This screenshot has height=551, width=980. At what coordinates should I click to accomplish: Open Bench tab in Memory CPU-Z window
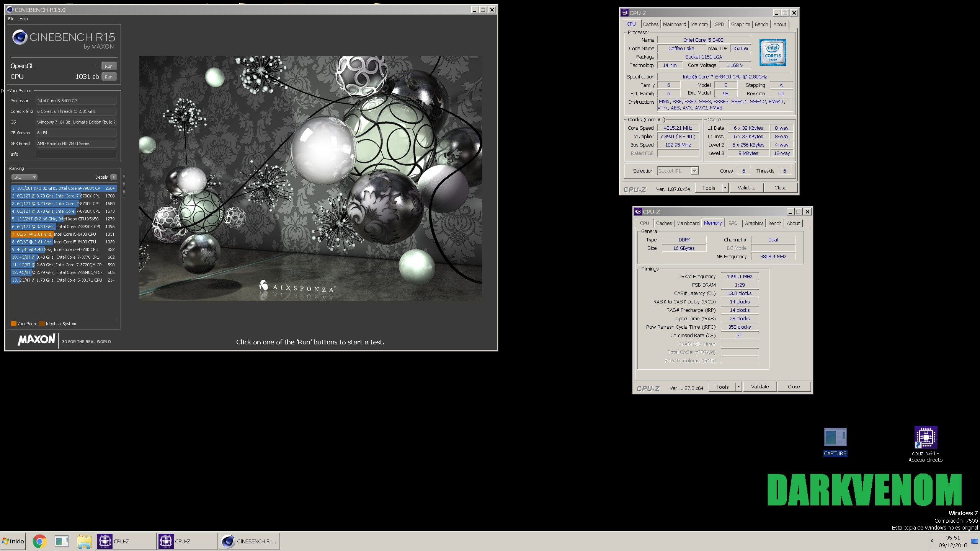(774, 223)
